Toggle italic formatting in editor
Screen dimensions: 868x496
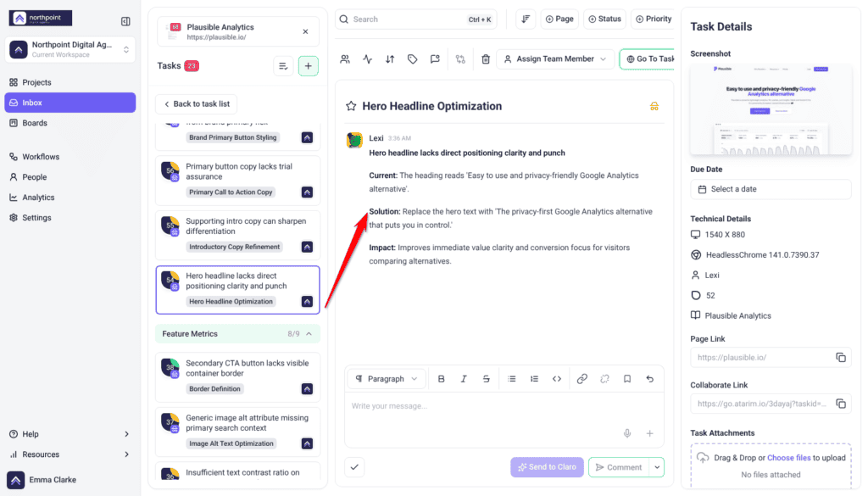(464, 379)
